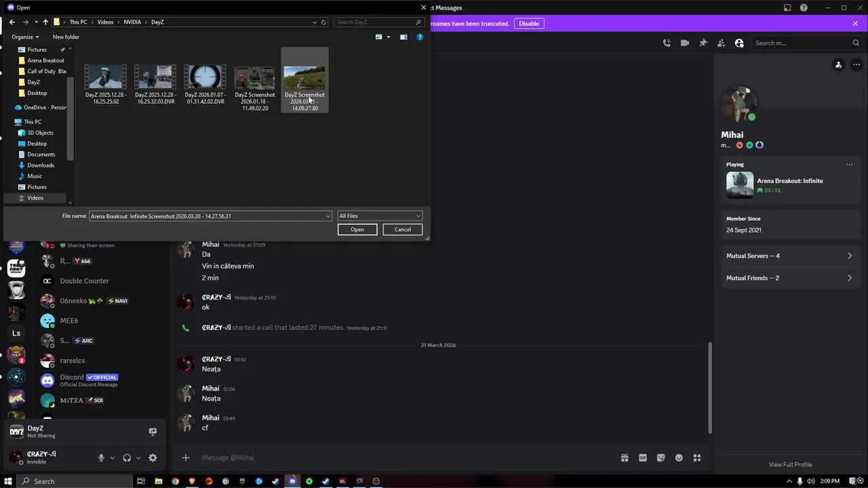Open file dialog help icon
Viewport: 868px width, 488px height.
coord(420,37)
